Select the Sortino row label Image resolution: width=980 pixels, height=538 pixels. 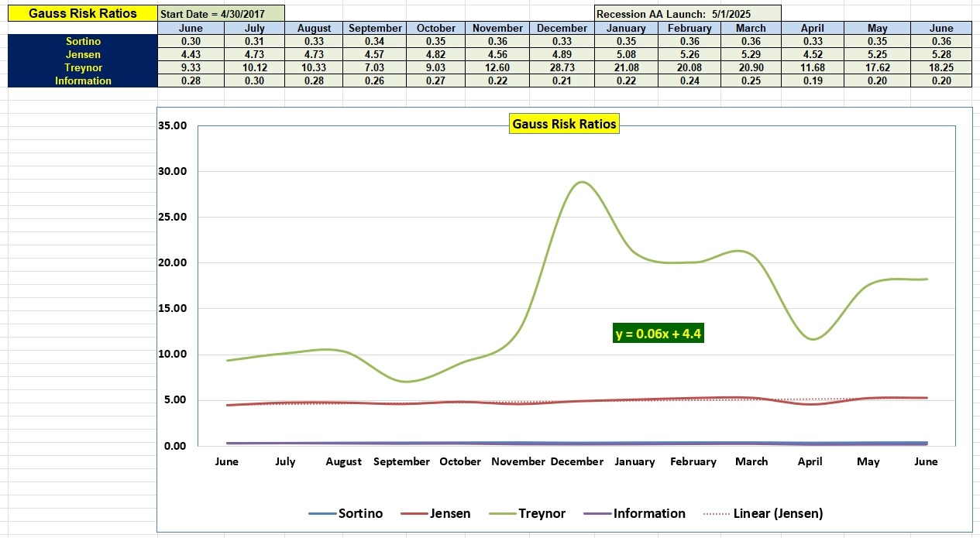coord(83,41)
